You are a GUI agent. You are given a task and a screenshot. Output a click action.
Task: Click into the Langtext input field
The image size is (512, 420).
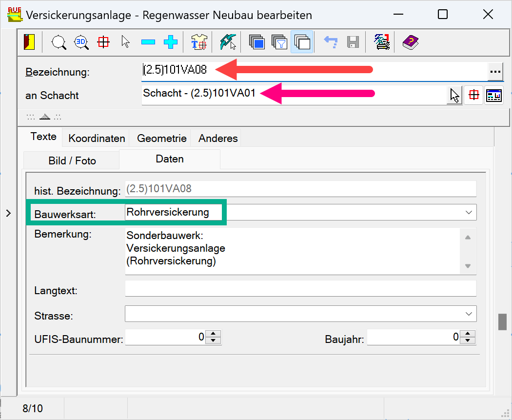[x=300, y=289]
